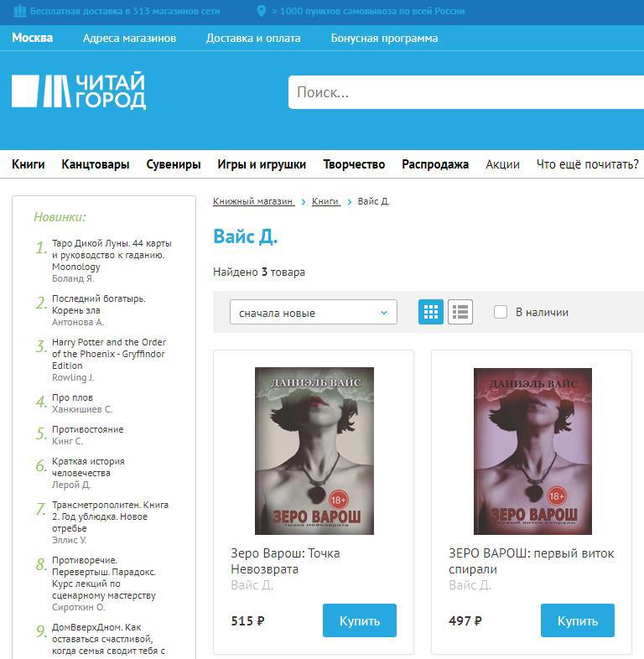The image size is (644, 659).
Task: Click the pickup points location pin icon
Action: coord(262,12)
